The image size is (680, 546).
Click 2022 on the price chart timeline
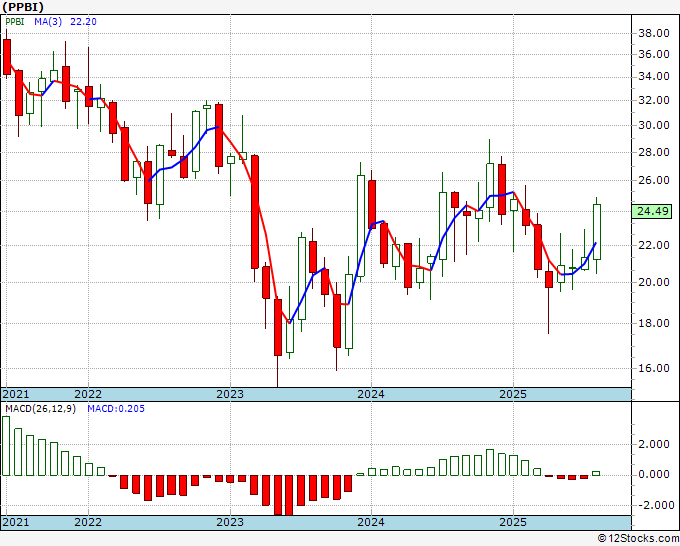click(x=88, y=394)
